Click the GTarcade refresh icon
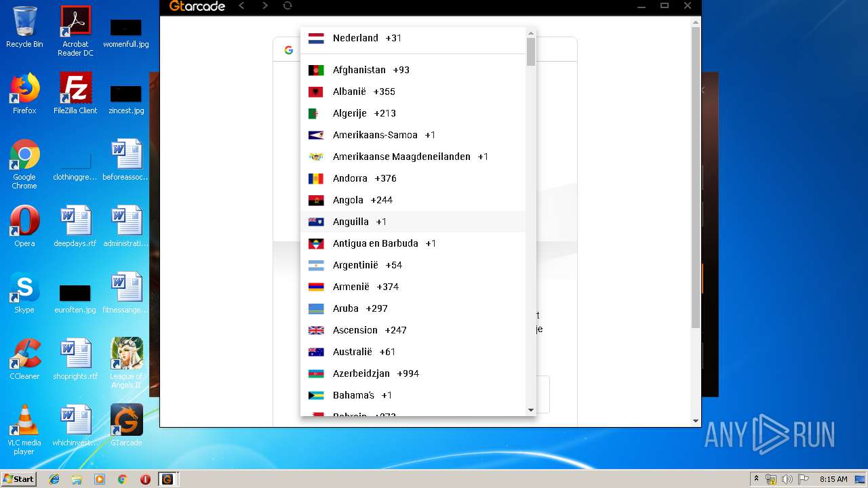868x488 pixels. pyautogui.click(x=288, y=5)
